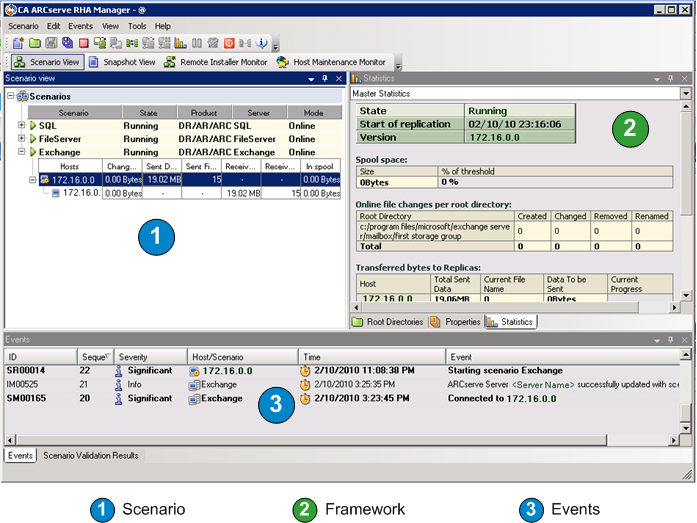
Task: Click Statistics pane vertical scrollbar down arrow
Action: (x=685, y=295)
